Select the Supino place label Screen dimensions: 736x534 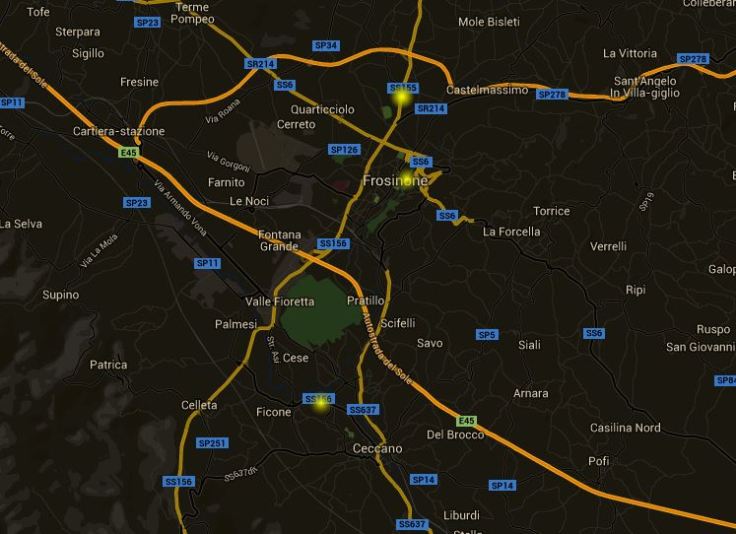point(61,295)
